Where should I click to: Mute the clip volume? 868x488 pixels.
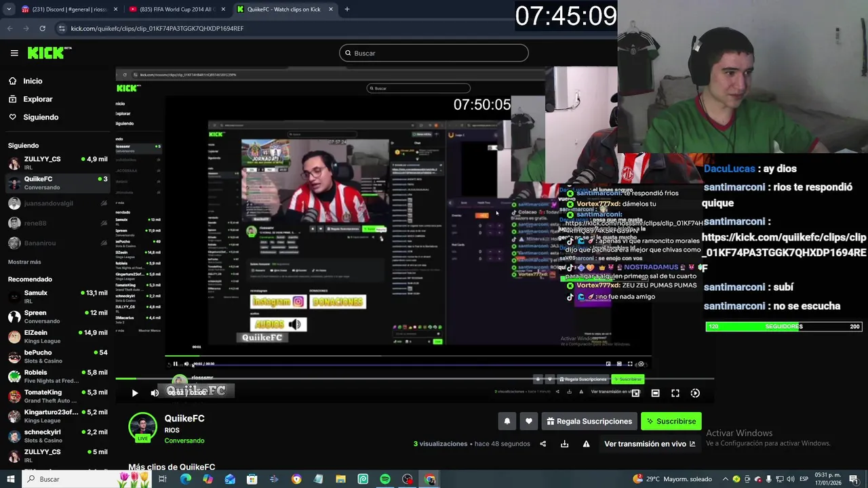point(155,393)
